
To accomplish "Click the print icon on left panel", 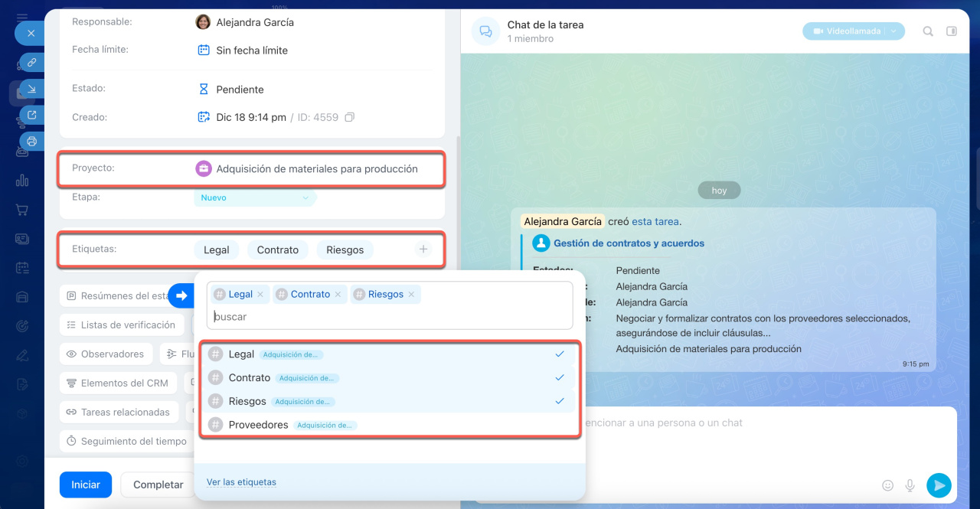I will (32, 141).
